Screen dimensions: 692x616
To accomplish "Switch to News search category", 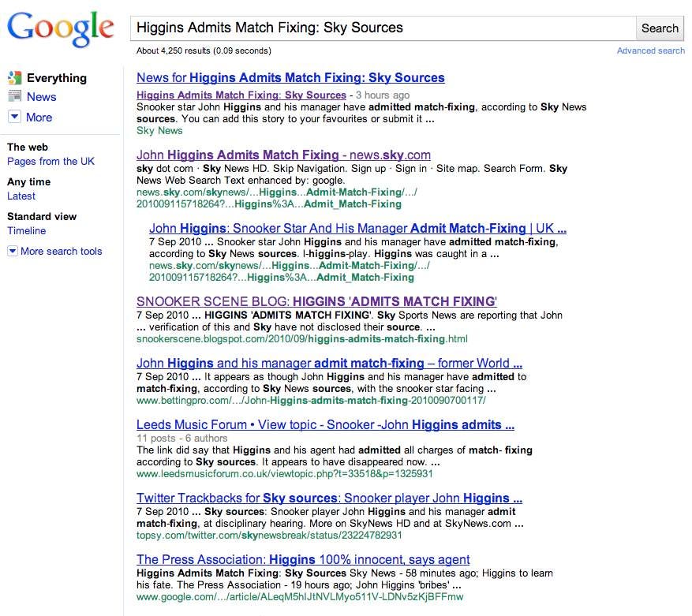I will tap(42, 97).
